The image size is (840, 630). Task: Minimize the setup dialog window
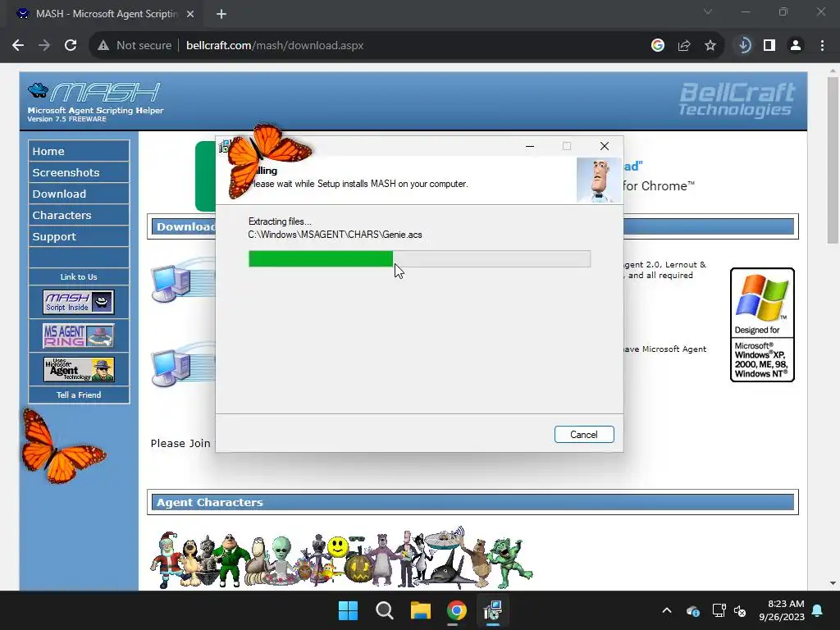point(530,146)
